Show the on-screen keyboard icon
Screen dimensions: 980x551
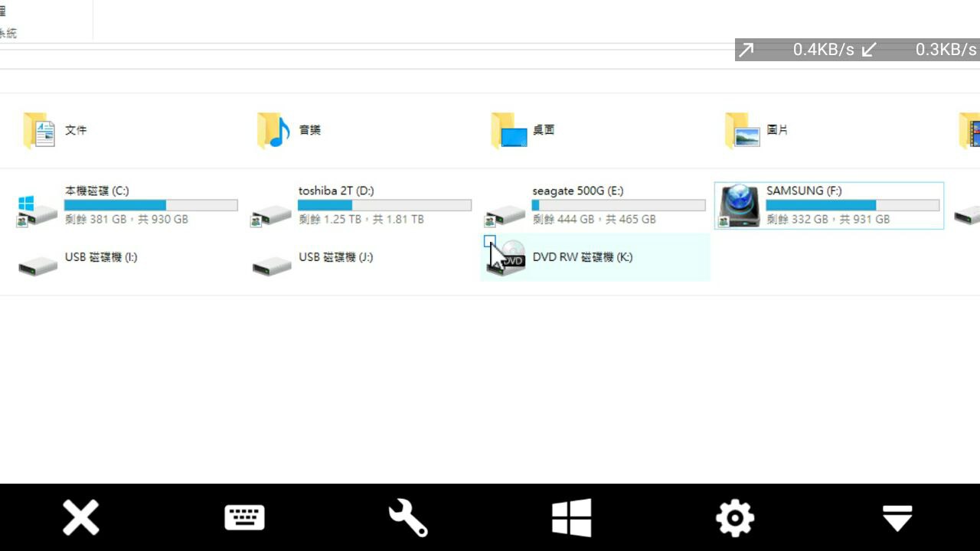coord(244,518)
